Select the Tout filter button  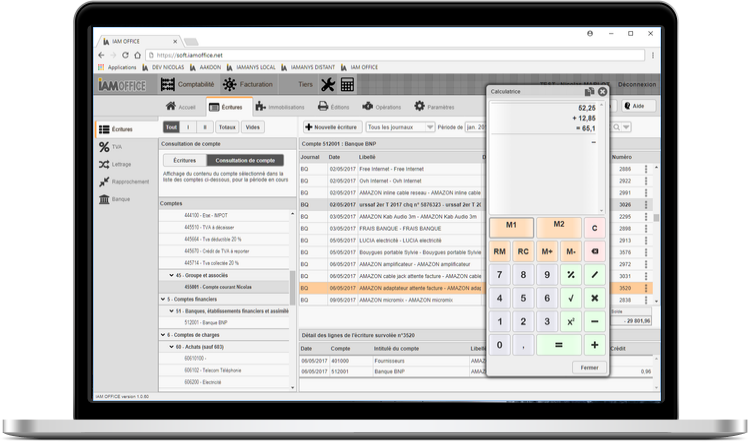[171, 127]
